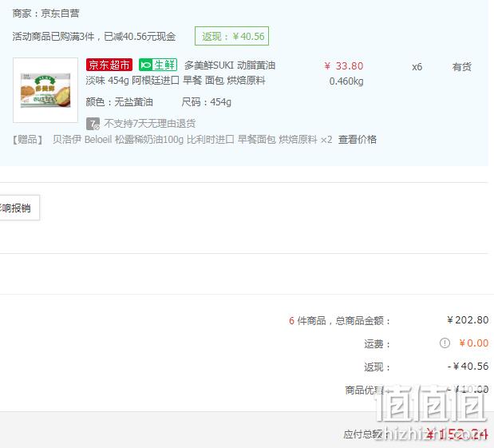494x448 pixels.
Task: Click the 【赠品】 gift tag
Action: tap(27, 139)
